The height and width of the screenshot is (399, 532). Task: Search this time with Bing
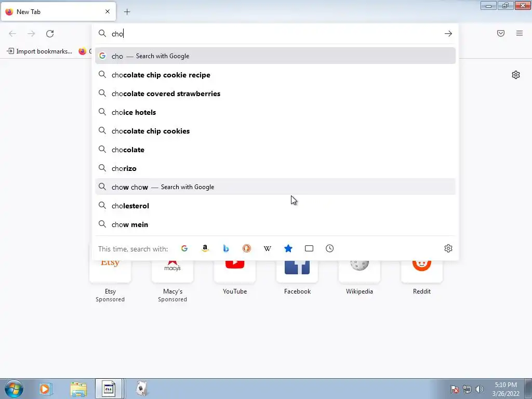pos(226,248)
